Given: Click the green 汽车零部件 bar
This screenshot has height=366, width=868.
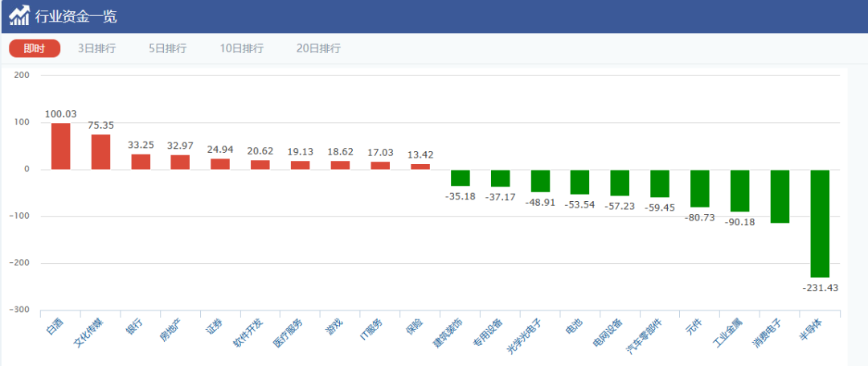Looking at the screenshot, I should pos(659,184).
